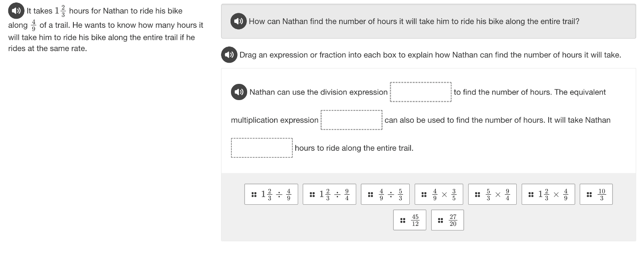Click the empty multiplication expression drop box
The width and height of the screenshot is (644, 267).
[352, 120]
